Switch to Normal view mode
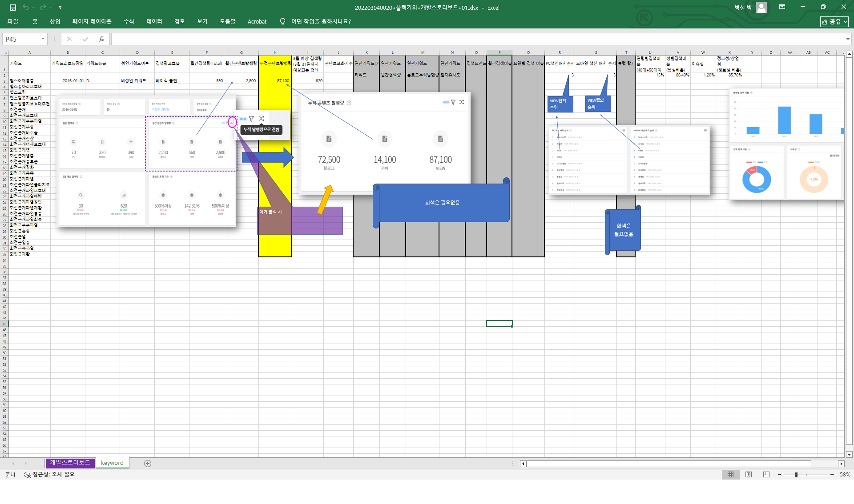The width and height of the screenshot is (854, 504). [x=730, y=475]
